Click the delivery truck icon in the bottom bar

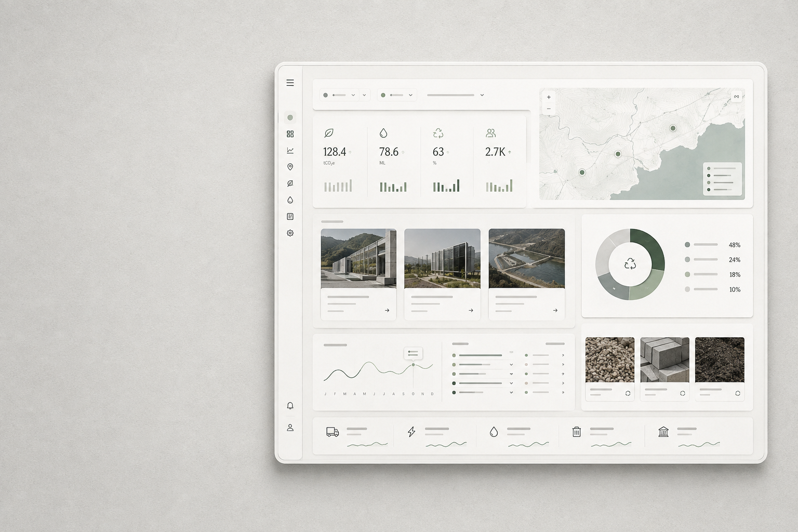(332, 432)
